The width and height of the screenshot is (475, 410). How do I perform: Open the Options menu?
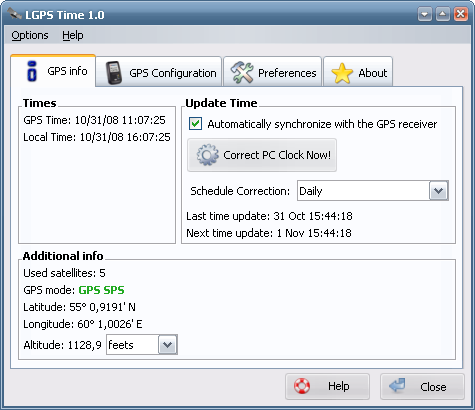point(30,35)
